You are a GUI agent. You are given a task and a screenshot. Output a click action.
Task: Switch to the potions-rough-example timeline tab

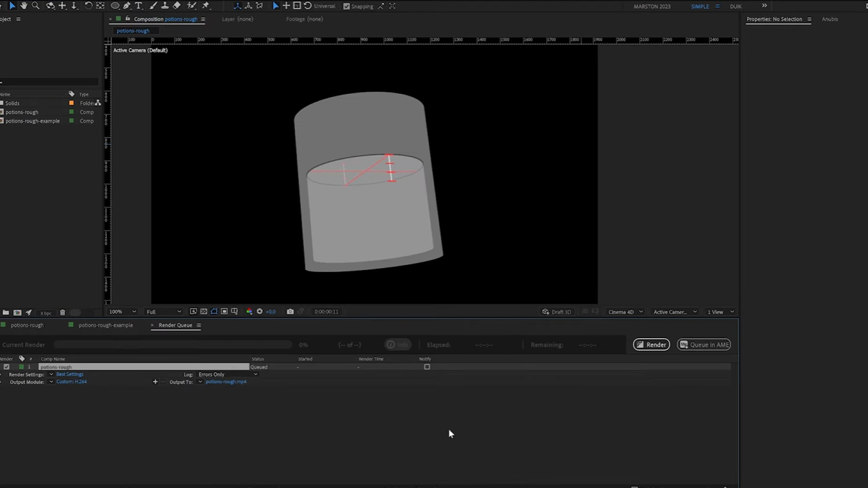[x=105, y=325]
